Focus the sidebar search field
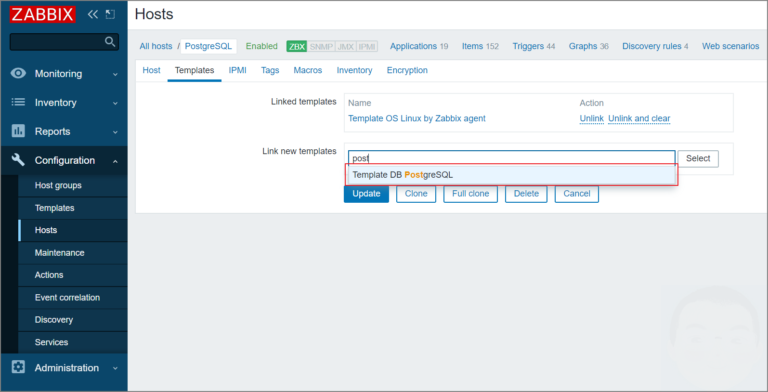Screen dimensions: 768x392 64,42
